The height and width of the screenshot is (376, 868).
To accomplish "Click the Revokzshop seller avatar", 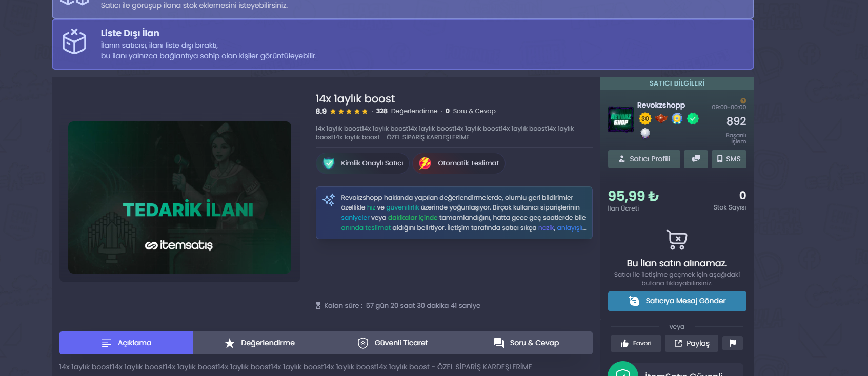I will (x=621, y=119).
